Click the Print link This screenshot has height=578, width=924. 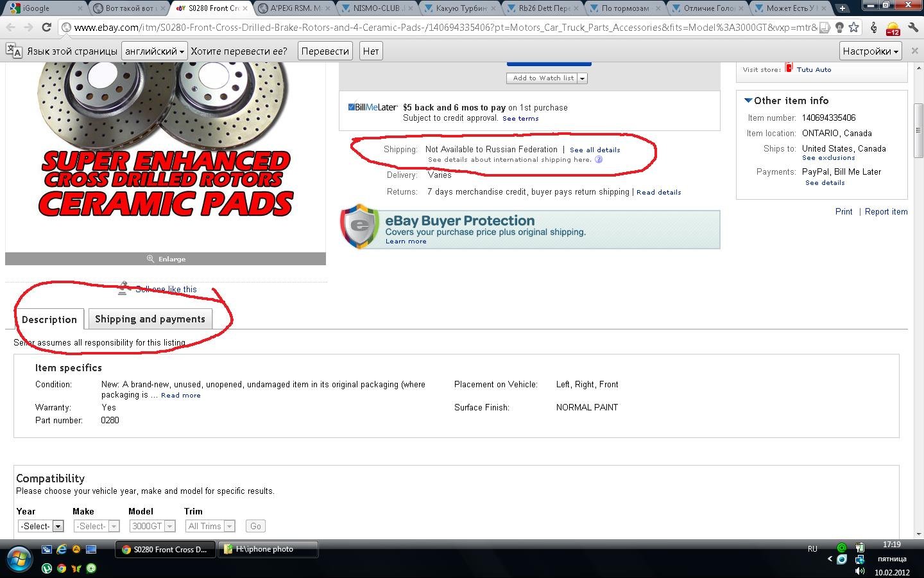tap(844, 211)
